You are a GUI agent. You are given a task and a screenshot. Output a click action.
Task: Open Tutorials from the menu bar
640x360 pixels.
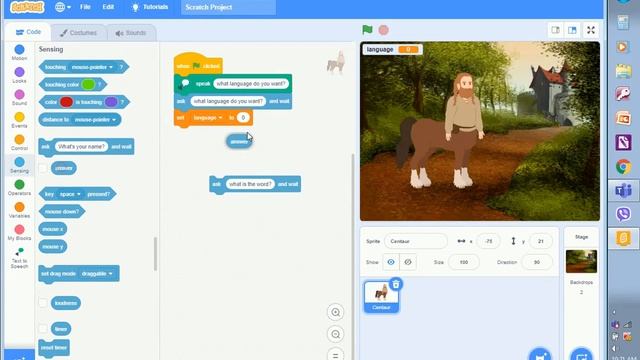[150, 7]
